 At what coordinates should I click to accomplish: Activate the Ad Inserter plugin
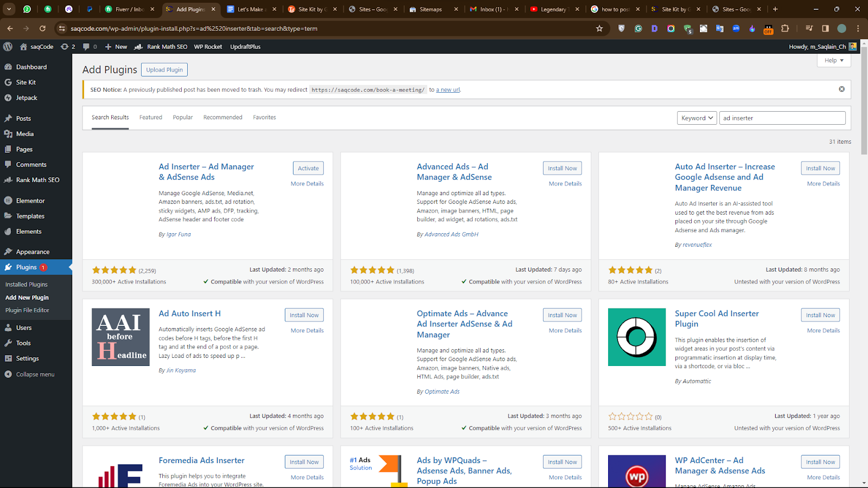308,168
